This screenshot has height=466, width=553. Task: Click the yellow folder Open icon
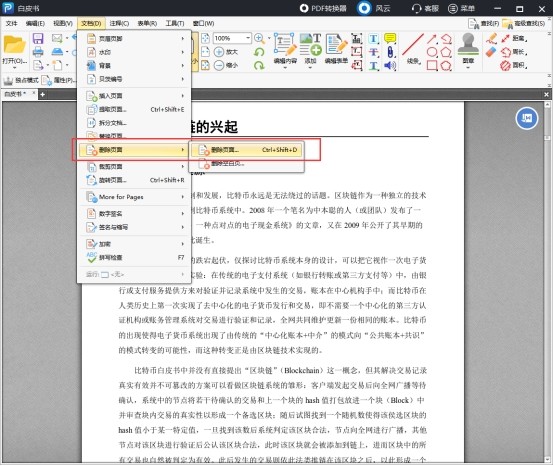point(14,44)
